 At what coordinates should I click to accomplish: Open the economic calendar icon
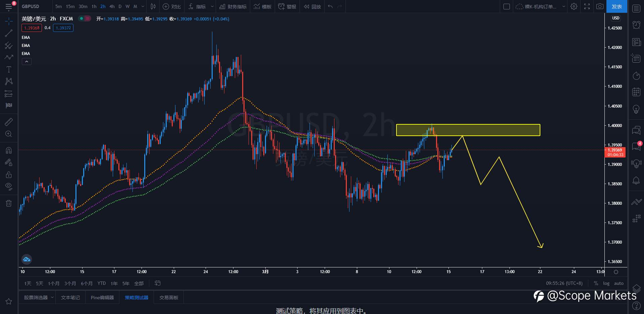636,92
